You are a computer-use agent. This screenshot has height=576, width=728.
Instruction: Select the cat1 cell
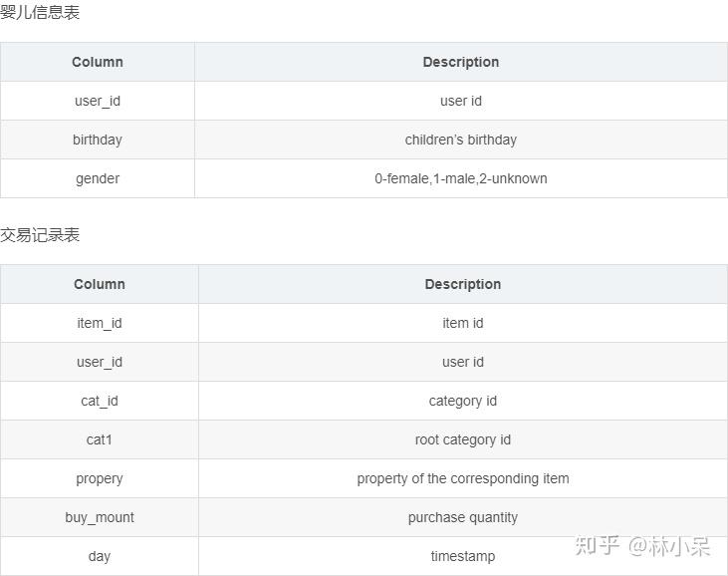click(x=100, y=439)
